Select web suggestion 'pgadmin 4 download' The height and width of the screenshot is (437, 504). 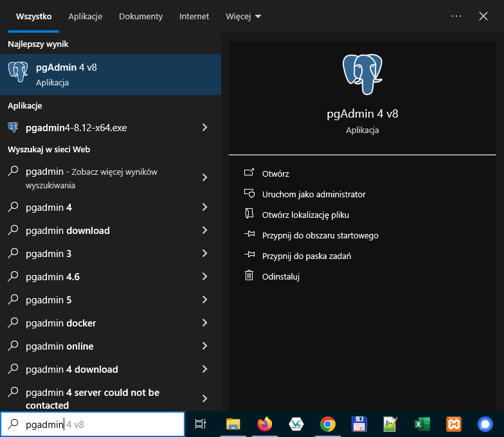[111, 369]
